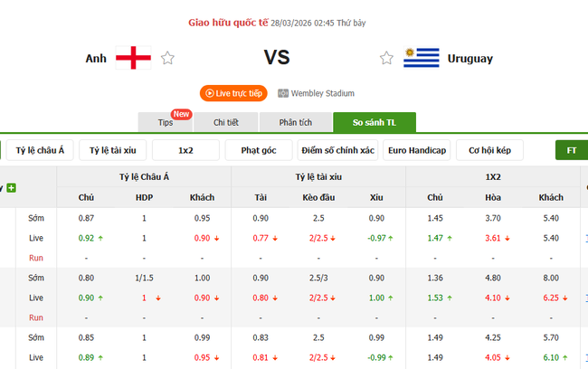Select the So sánh TL tab
The height and width of the screenshot is (369, 588).
coord(374,123)
